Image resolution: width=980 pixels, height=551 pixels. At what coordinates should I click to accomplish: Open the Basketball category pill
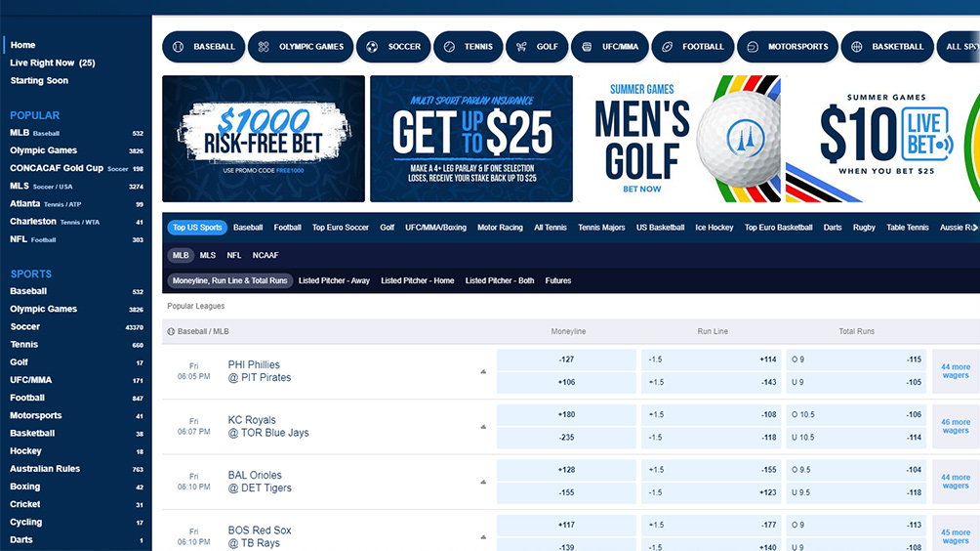pyautogui.click(x=887, y=47)
